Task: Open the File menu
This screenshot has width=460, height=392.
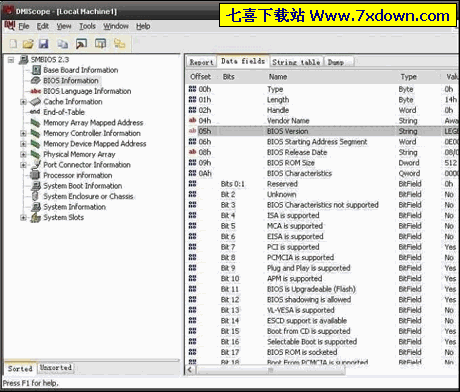Action: (24, 26)
